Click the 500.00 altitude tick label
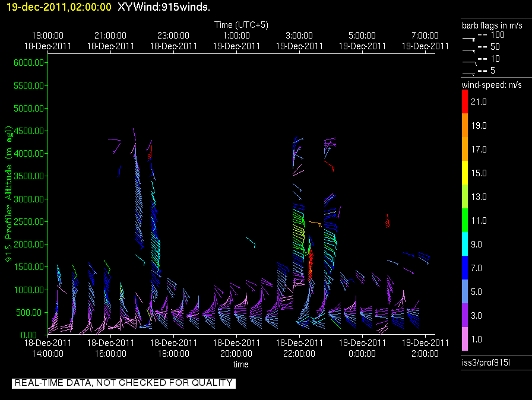 [x=30, y=313]
